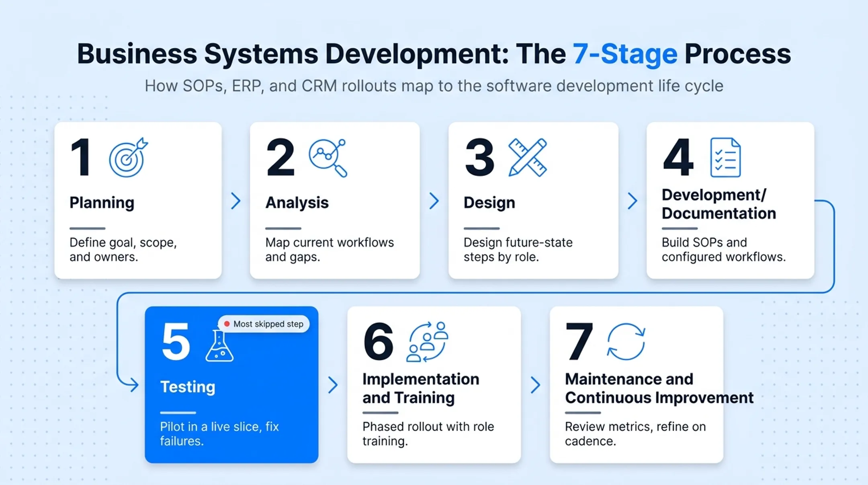Click 'Pilot in a live slice, fix failures.'
Image resolution: width=868 pixels, height=485 pixels.
point(219,434)
